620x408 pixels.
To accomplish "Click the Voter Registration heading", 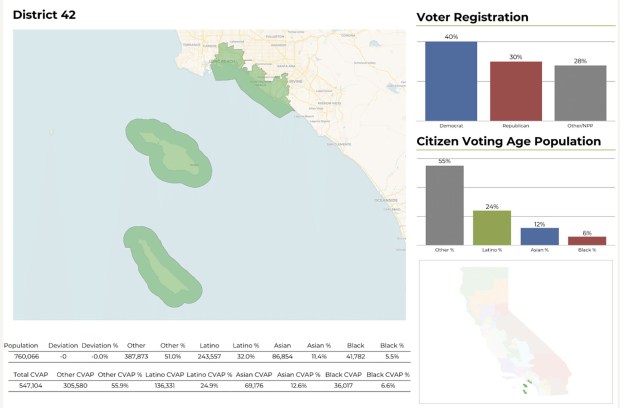I will tap(472, 17).
